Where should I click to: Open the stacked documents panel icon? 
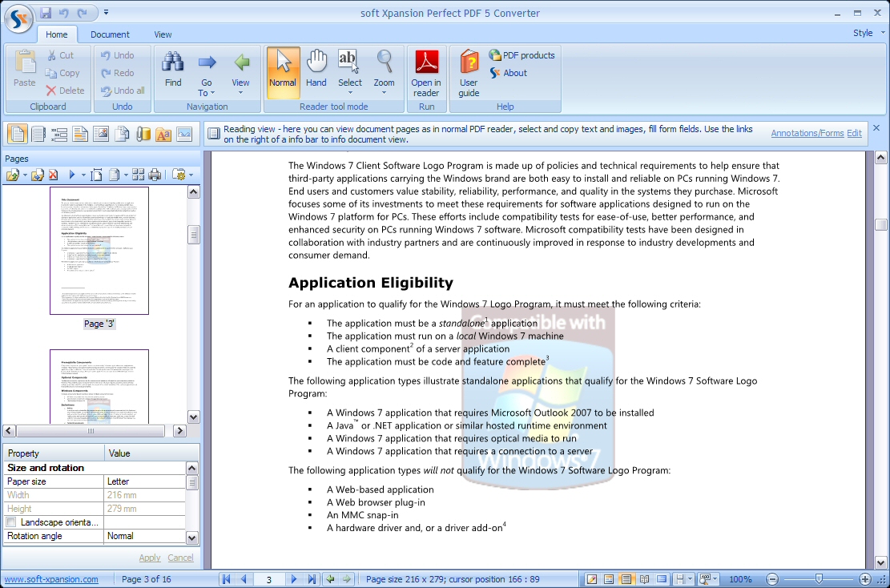(122, 134)
